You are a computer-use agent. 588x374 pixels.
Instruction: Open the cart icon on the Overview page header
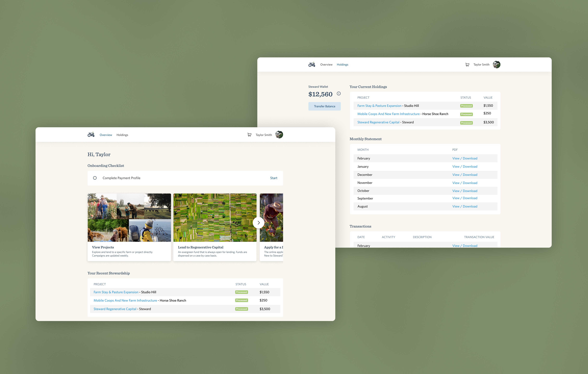coord(249,135)
